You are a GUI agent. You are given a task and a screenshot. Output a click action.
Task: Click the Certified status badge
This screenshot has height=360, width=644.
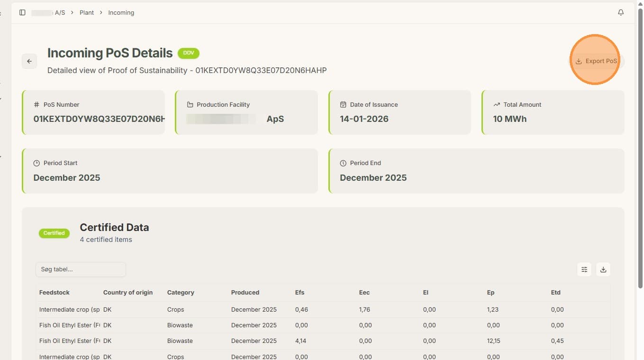click(54, 233)
